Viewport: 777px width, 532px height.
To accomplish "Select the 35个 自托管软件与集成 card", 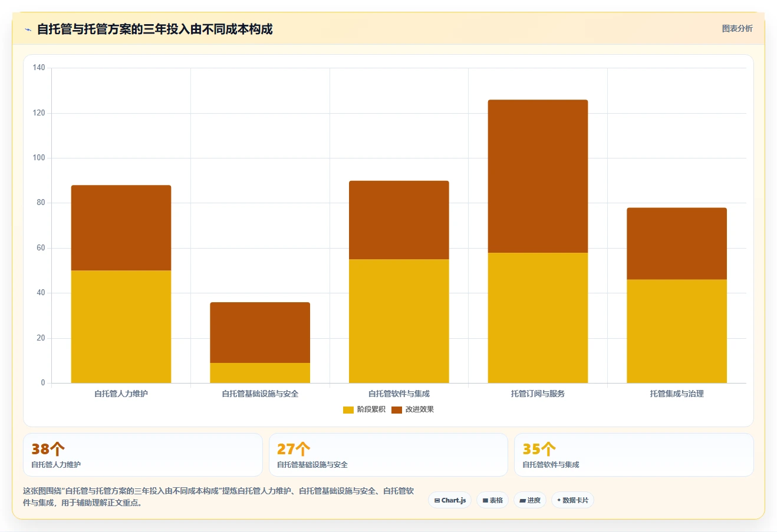I will pos(634,455).
